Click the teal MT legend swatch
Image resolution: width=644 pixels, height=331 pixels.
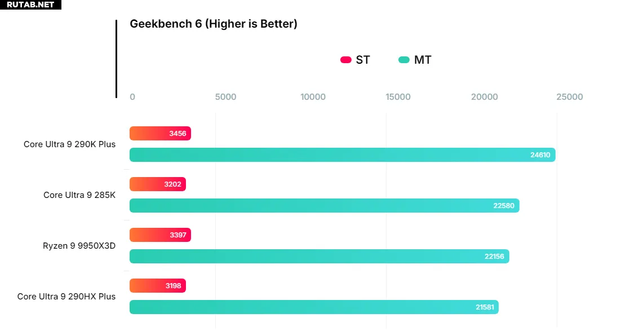404,60
